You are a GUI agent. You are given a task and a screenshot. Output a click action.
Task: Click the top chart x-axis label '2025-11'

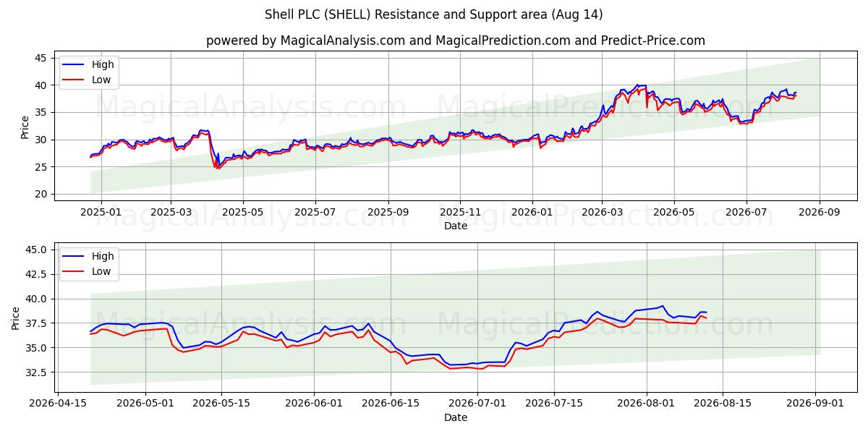pyautogui.click(x=460, y=212)
